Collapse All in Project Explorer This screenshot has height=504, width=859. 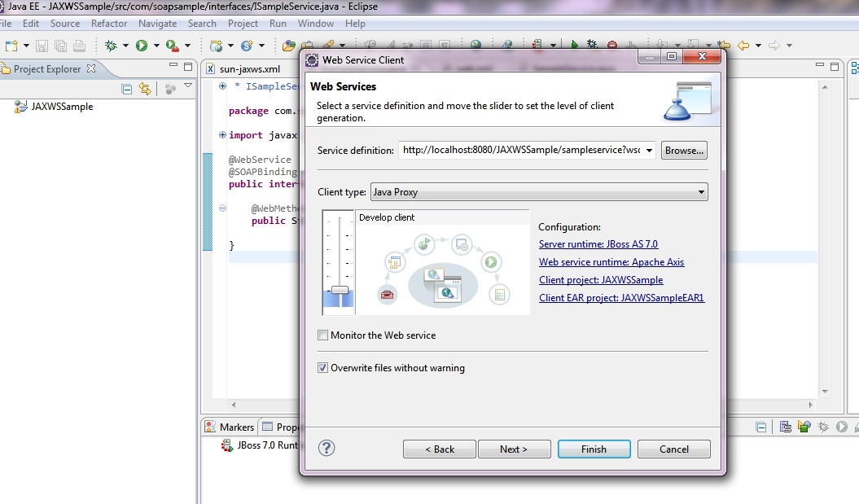pyautogui.click(x=126, y=89)
